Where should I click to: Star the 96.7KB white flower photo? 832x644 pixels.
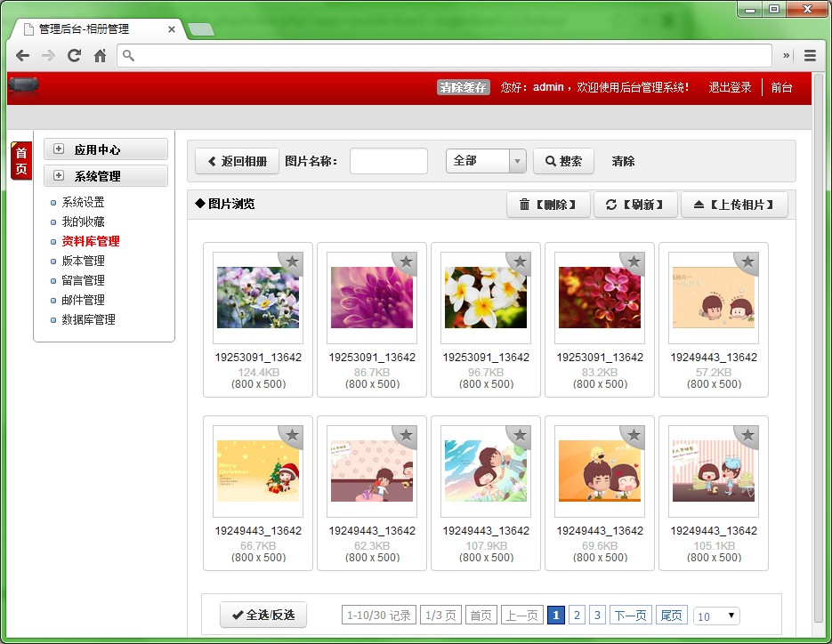pos(520,262)
